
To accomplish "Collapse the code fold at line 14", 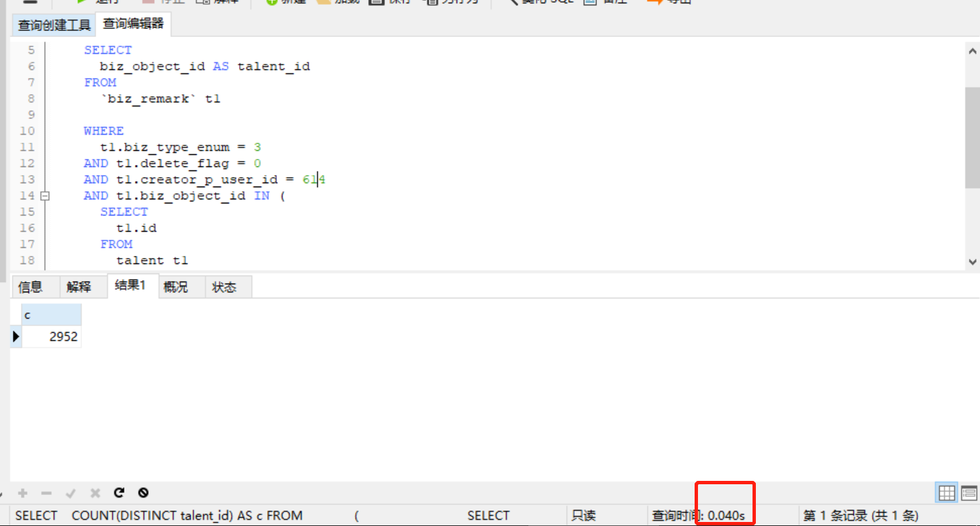I will (x=45, y=196).
